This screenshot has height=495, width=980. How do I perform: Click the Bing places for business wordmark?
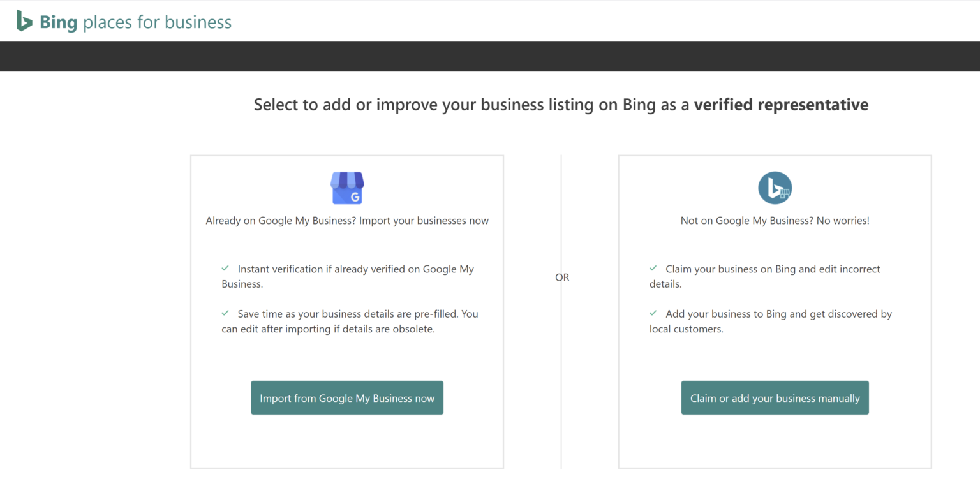pos(135,21)
